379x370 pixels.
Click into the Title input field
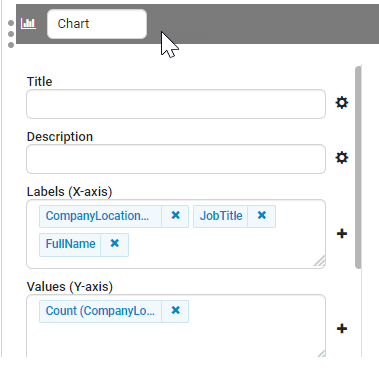(x=176, y=104)
